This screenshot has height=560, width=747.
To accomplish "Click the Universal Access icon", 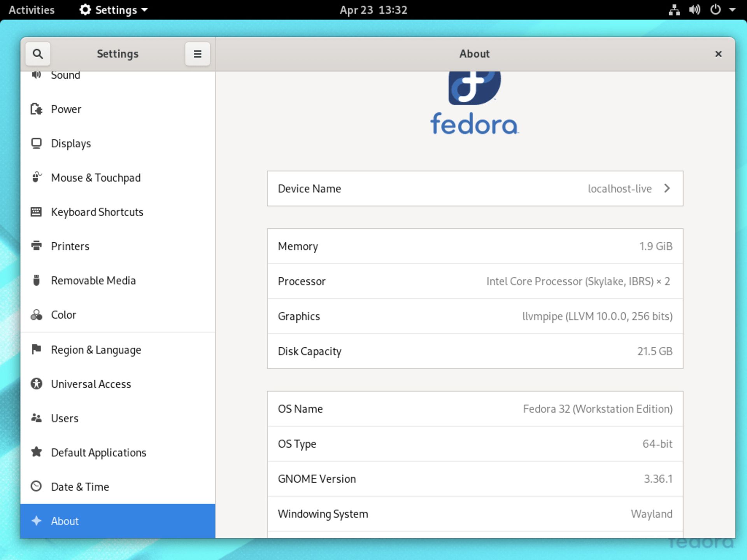I will (x=37, y=384).
